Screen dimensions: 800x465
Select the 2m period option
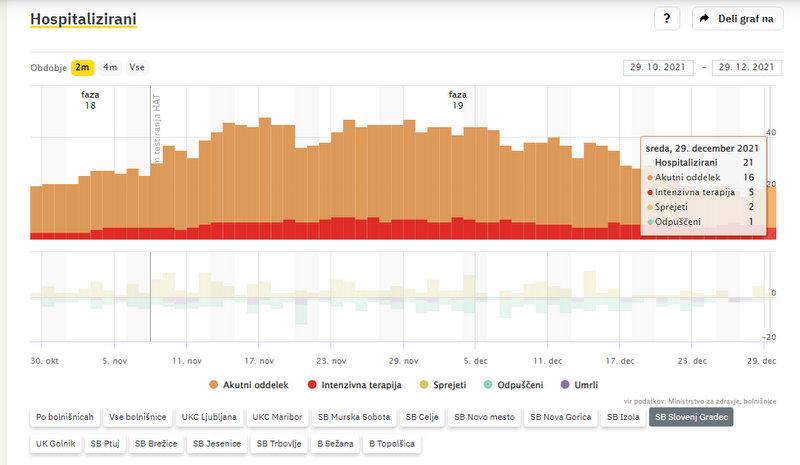pyautogui.click(x=82, y=67)
